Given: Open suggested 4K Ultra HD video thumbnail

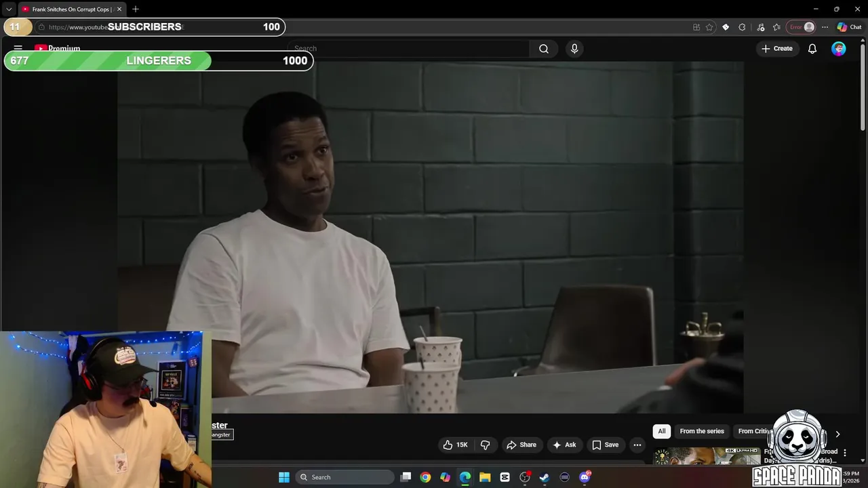Looking at the screenshot, I should coord(707,456).
